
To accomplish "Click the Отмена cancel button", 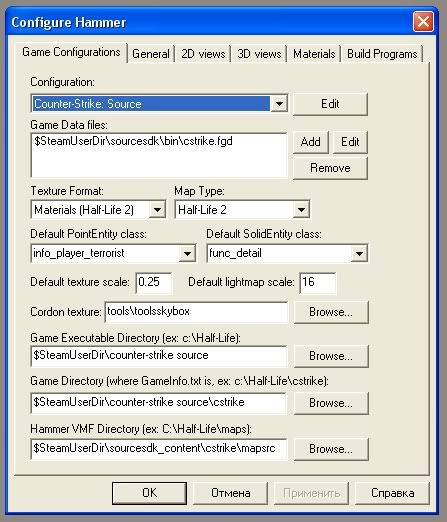I will tap(230, 493).
